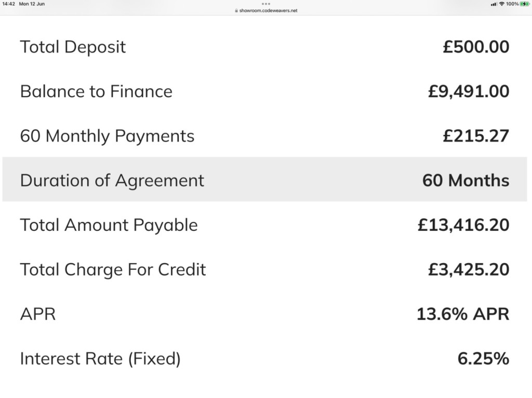The width and height of the screenshot is (532, 398).
Task: Tap the £3,425.20 charge for credit value
Action: pos(469,270)
